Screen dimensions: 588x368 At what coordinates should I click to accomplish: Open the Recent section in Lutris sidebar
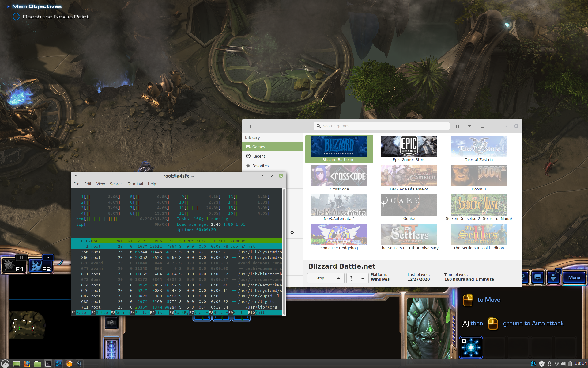click(258, 156)
